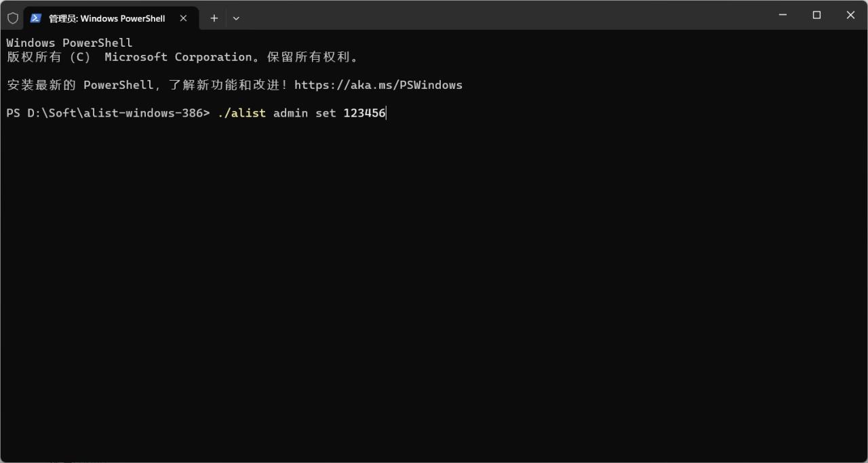Expand the new tab profile dropdown

[x=236, y=18]
